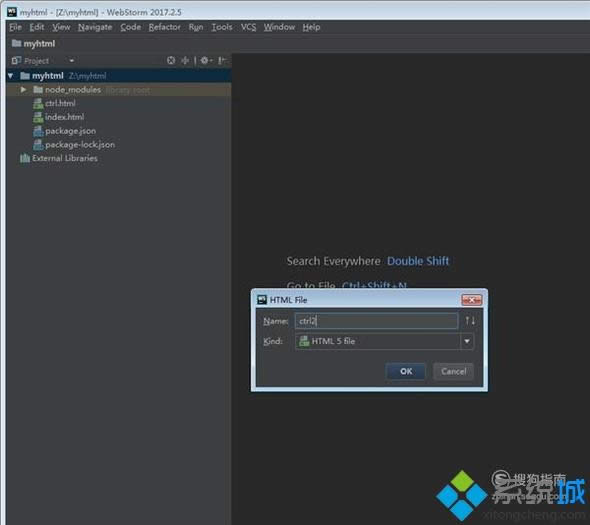590x525 pixels.
Task: Click Scroll from Source icon
Action: coord(171,60)
